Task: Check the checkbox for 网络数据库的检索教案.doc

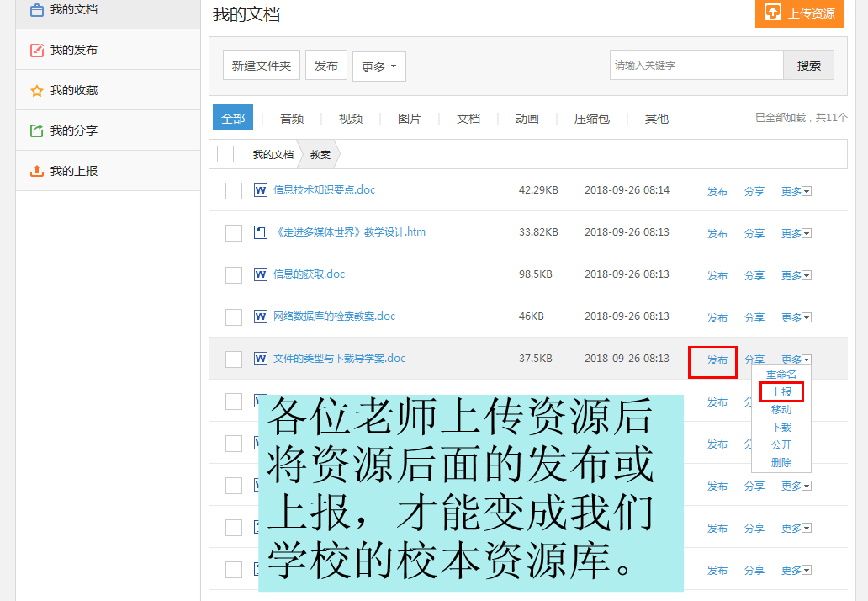Action: click(233, 316)
